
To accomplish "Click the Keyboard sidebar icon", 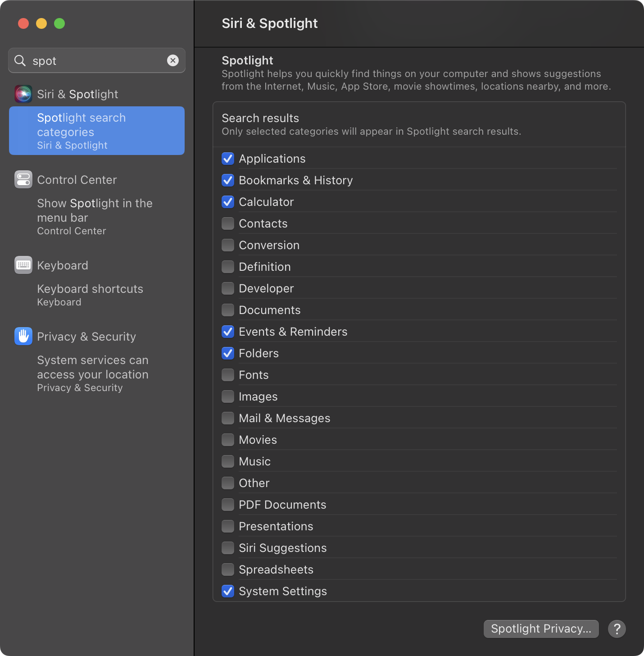I will [x=23, y=265].
